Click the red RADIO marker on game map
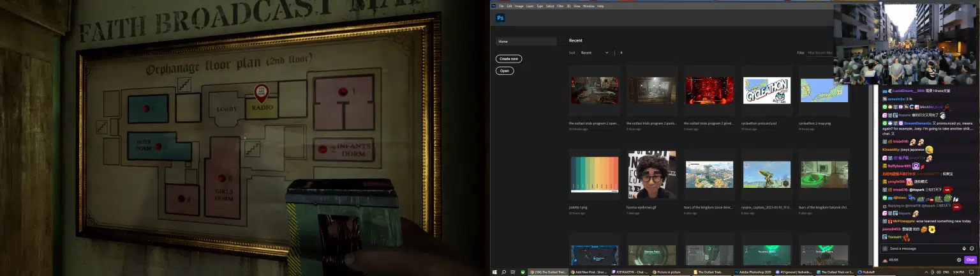Viewport: 980px width, 276px height. tap(261, 94)
